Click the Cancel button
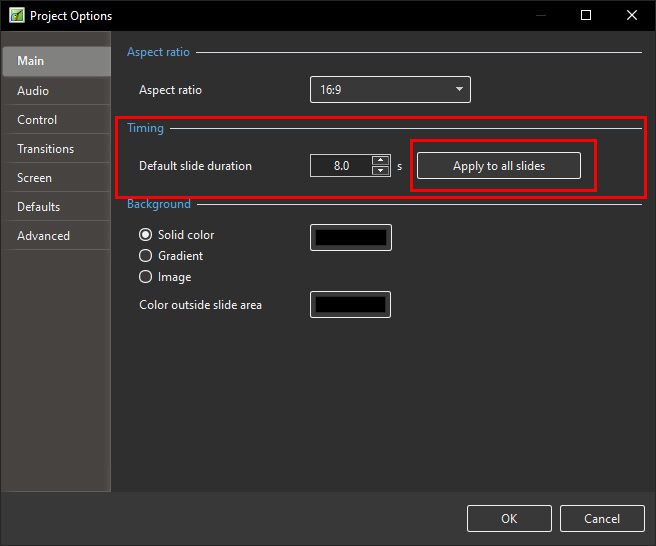656x546 pixels. 602,518
